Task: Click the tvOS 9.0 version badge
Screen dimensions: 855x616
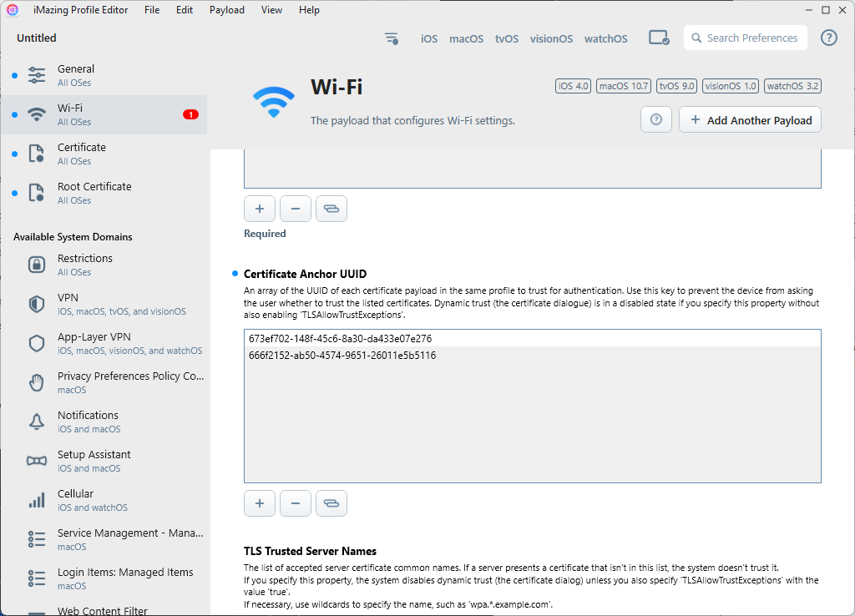Action: [x=676, y=86]
